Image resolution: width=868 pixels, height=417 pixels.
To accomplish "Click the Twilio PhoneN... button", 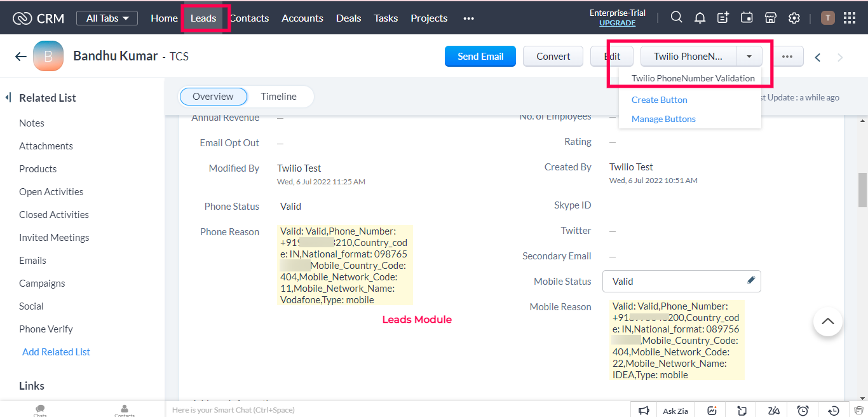I will coord(689,56).
